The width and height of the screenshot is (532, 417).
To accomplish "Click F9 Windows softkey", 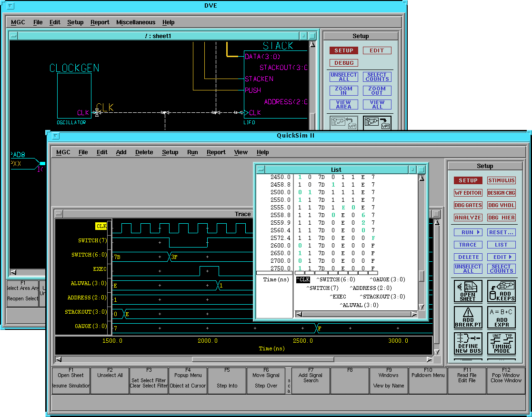I will [389, 381].
